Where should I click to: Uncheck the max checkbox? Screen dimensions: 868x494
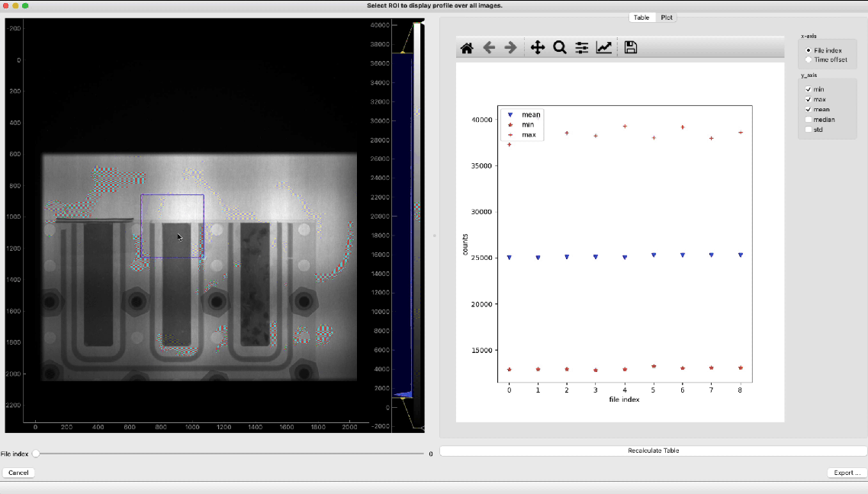809,99
